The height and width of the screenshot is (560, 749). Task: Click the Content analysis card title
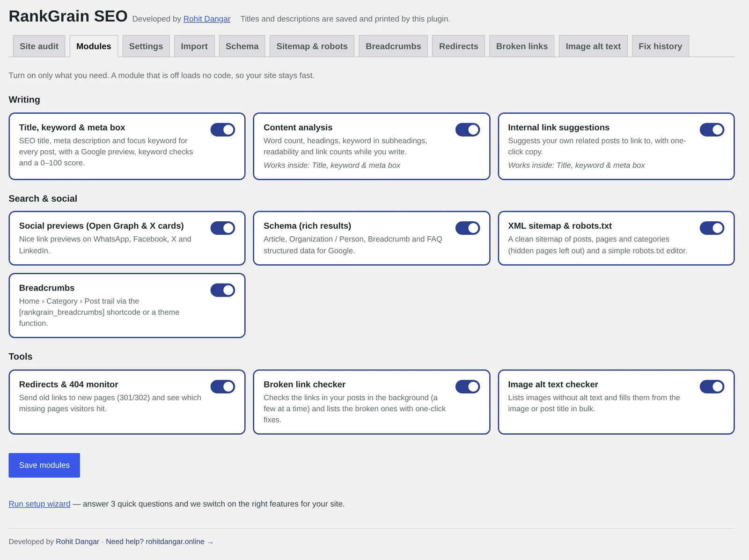pyautogui.click(x=298, y=127)
